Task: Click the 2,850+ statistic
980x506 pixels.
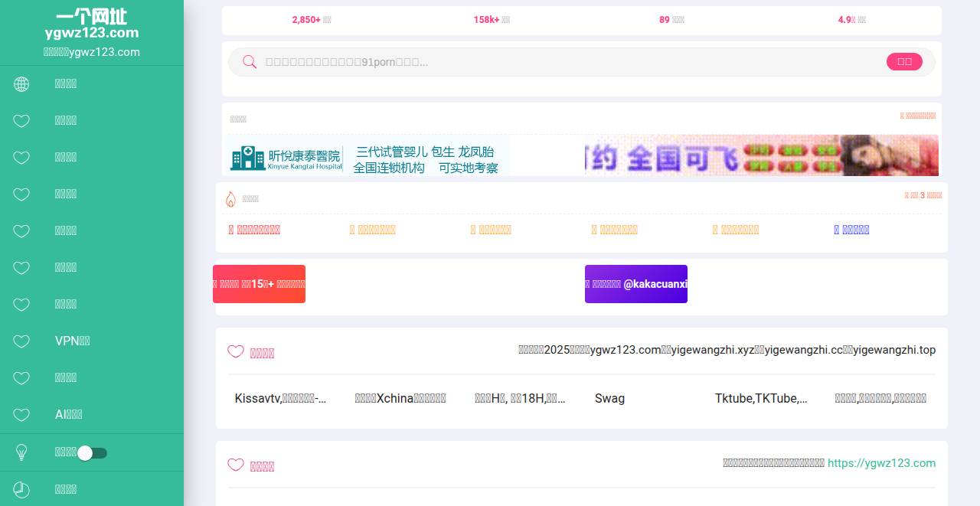Action: pyautogui.click(x=311, y=20)
